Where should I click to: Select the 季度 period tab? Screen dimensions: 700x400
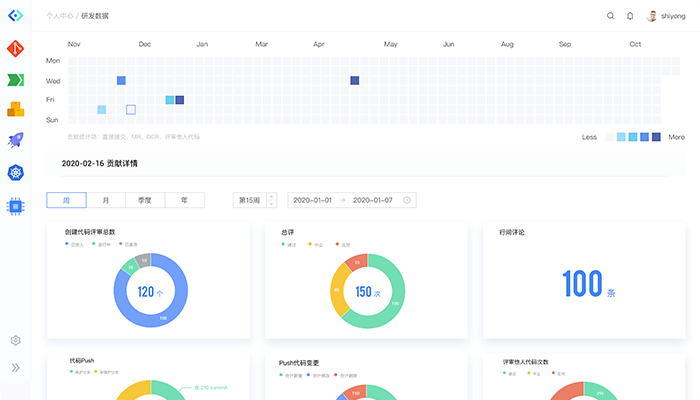click(x=145, y=200)
